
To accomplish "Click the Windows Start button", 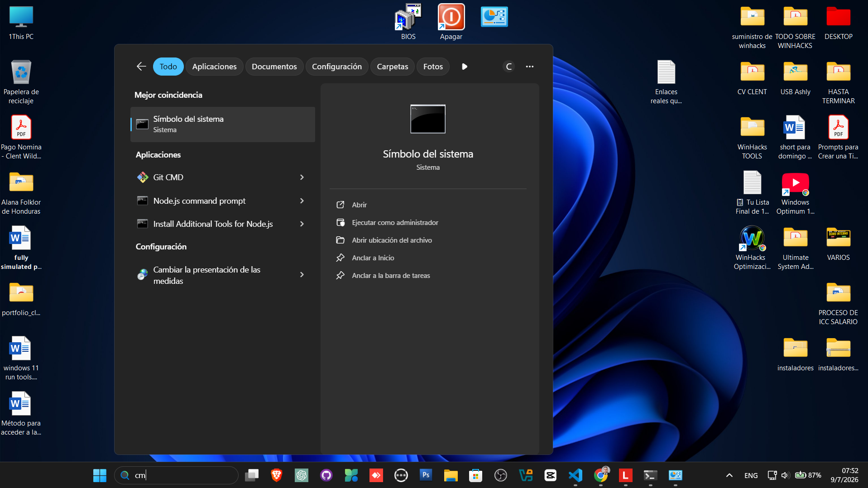I will pyautogui.click(x=100, y=475).
